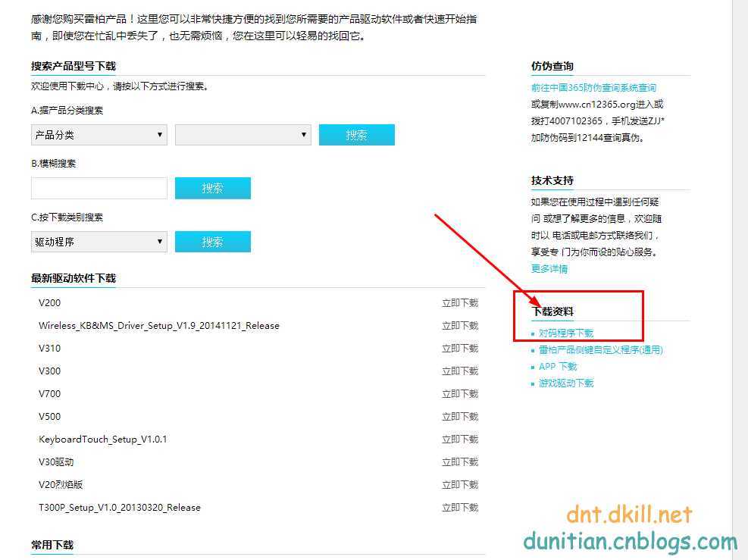Select the V30驱动 entry
Image resolution: width=748 pixels, height=560 pixels.
(56, 462)
